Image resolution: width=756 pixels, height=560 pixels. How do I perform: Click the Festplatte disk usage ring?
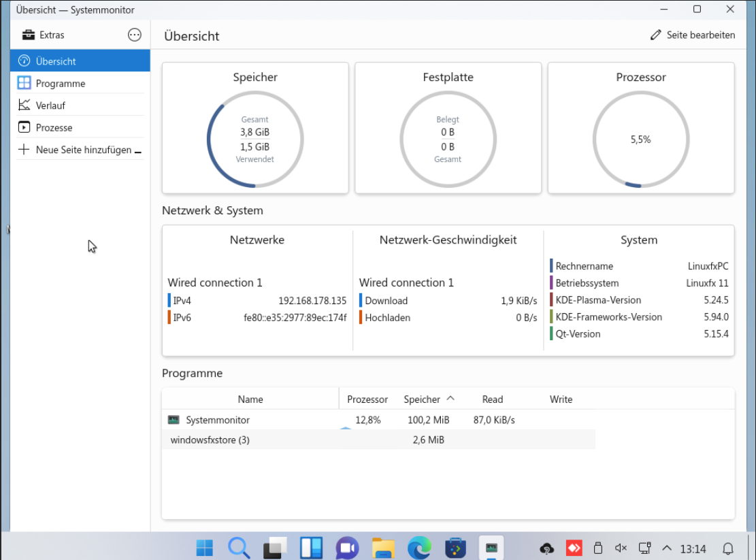point(448,139)
